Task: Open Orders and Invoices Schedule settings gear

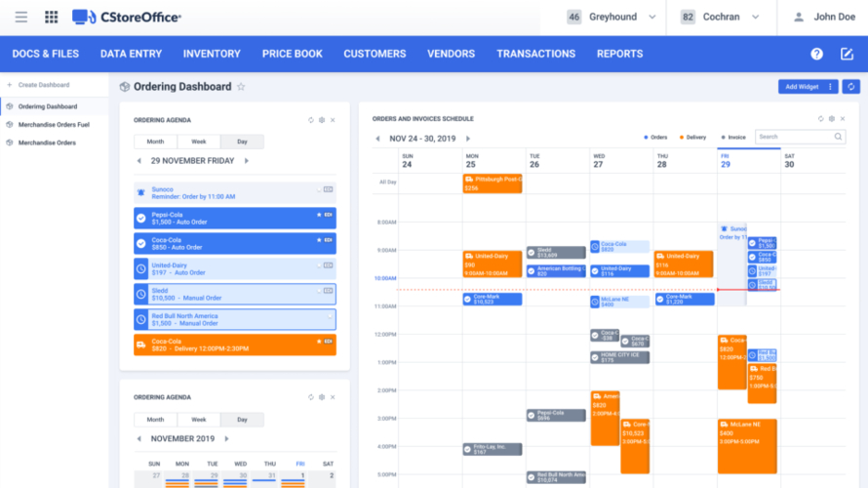Action: [x=832, y=118]
